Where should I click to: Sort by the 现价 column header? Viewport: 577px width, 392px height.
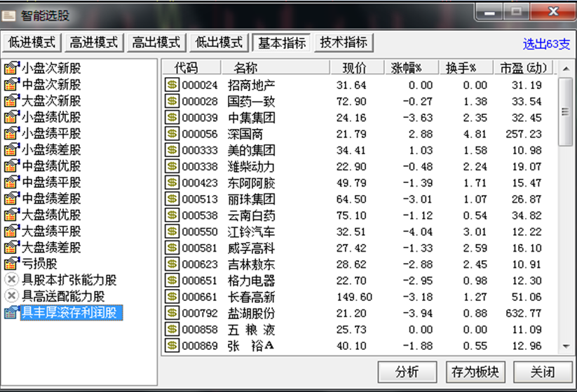[357, 68]
